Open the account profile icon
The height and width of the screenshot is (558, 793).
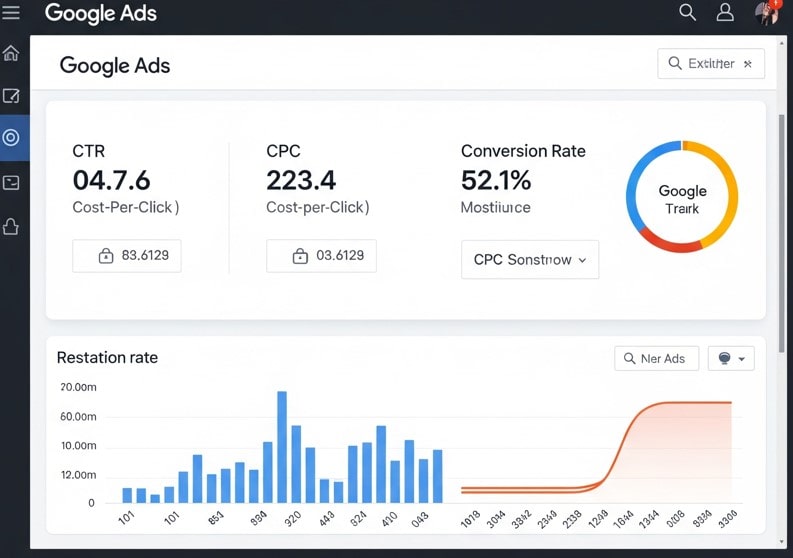tap(725, 12)
